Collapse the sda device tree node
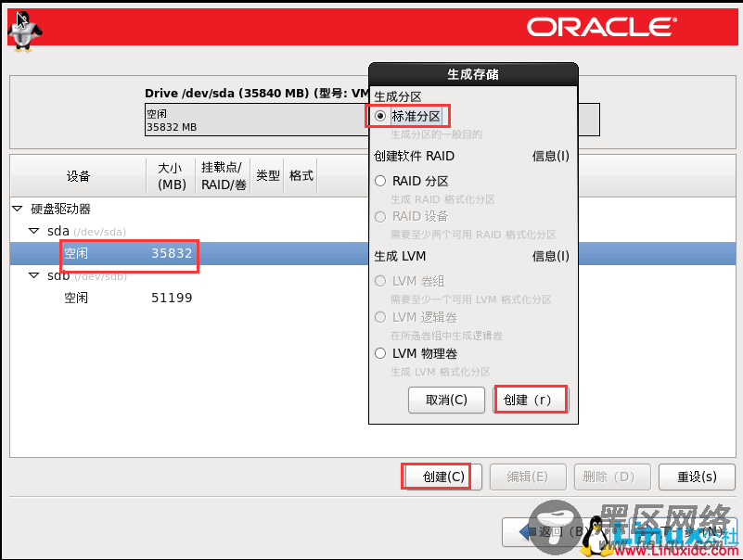Screen dimensions: 743x560 click(x=34, y=231)
